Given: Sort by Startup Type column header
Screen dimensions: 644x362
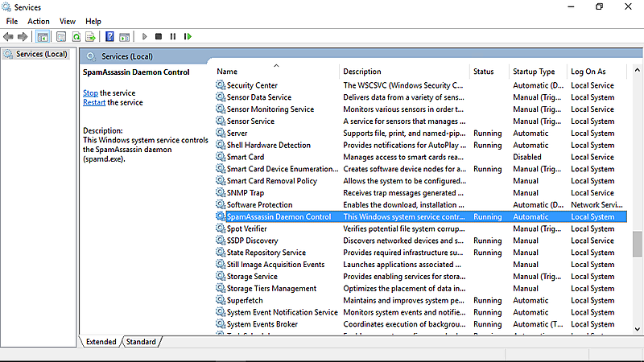Looking at the screenshot, I should (535, 72).
